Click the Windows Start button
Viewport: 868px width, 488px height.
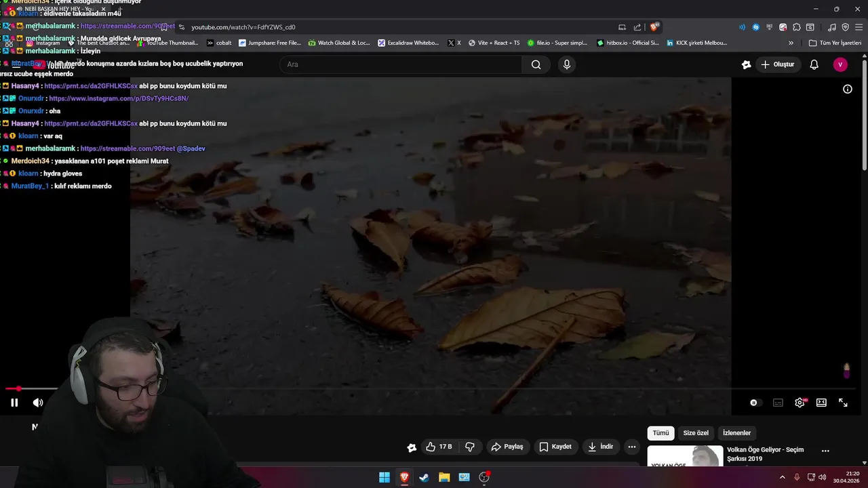coord(384,477)
